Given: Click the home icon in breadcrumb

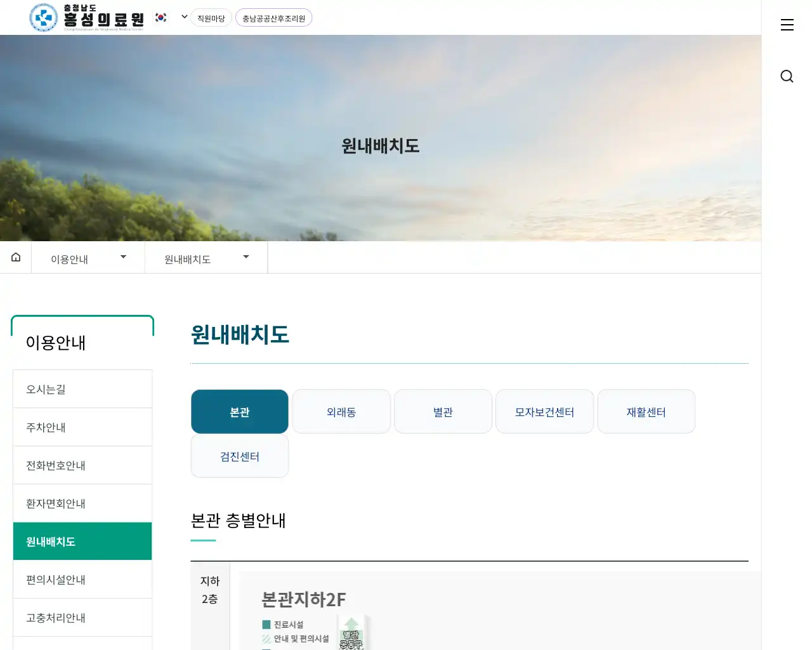Looking at the screenshot, I should (16, 257).
